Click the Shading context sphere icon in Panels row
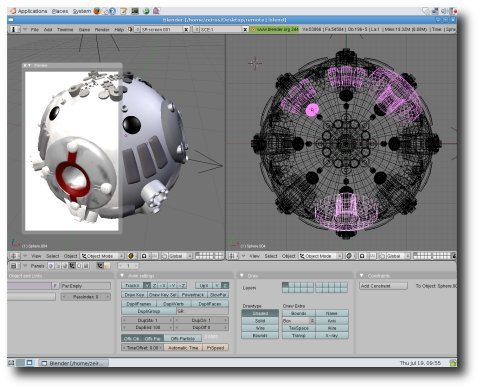Image resolution: width=480 pixels, height=390 pixels. (x=65, y=266)
